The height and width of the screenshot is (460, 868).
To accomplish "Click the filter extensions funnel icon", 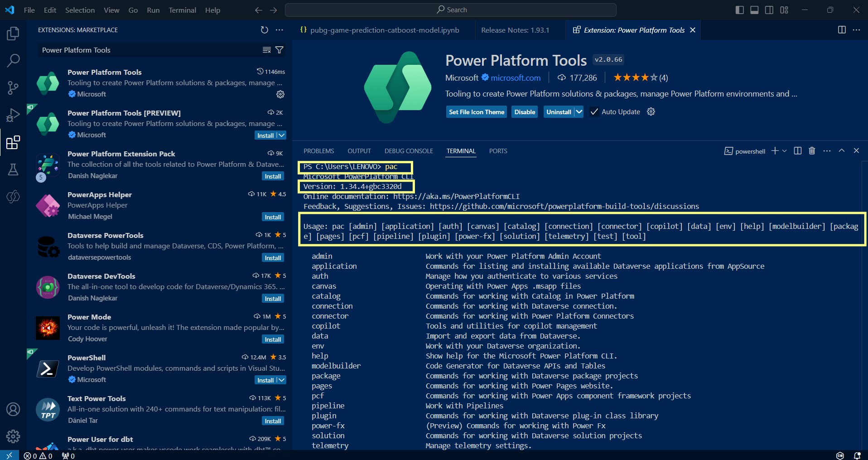I will (280, 50).
